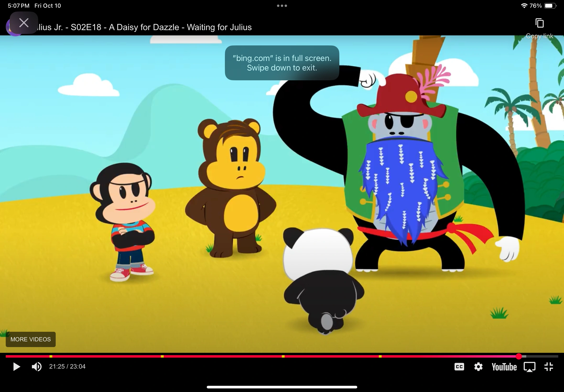
Task: Open the MORE VIDEOS panel
Action: (31, 339)
